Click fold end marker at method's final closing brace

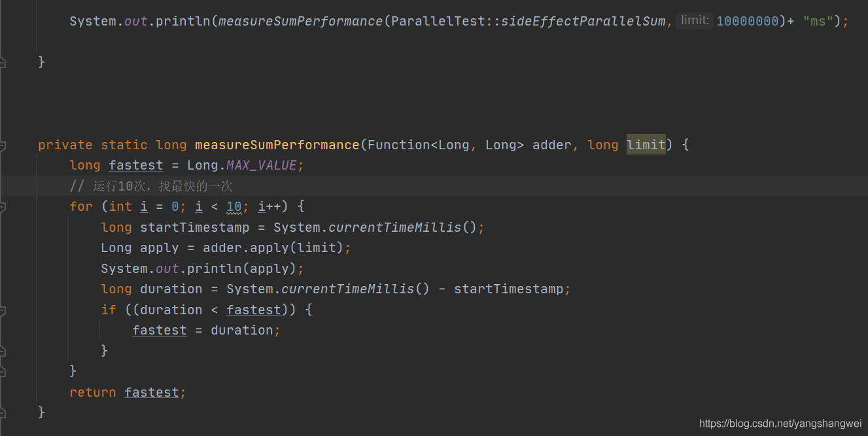tap(3, 412)
